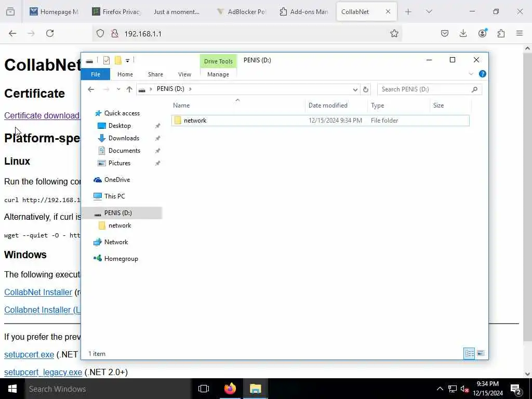Open the File menu in Explorer
Image resolution: width=532 pixels, height=399 pixels.
point(96,74)
